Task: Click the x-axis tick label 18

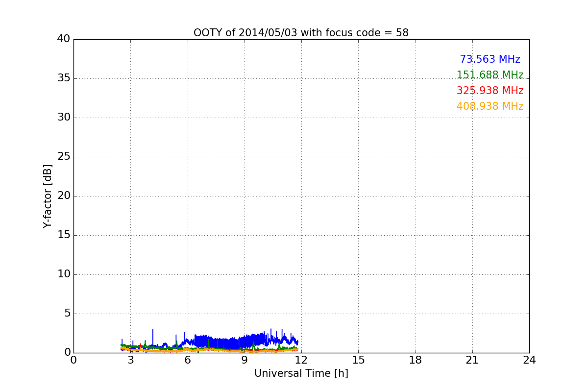Action: tap(416, 360)
